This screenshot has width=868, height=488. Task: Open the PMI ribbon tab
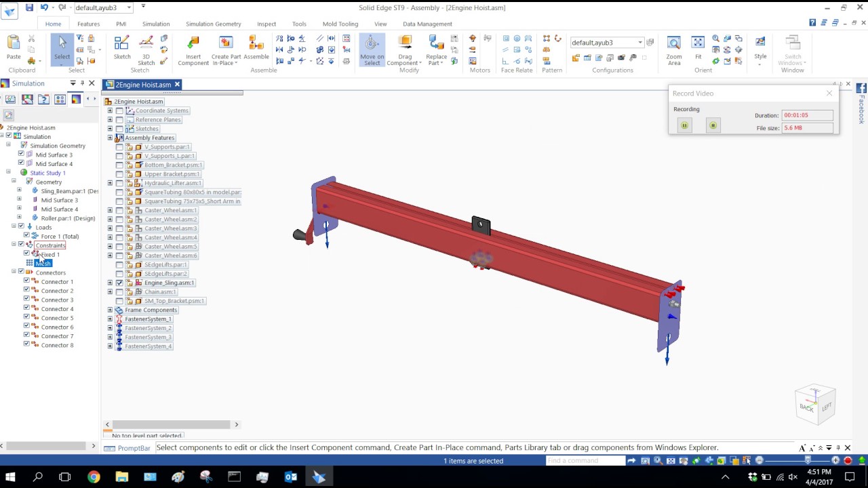click(x=121, y=24)
